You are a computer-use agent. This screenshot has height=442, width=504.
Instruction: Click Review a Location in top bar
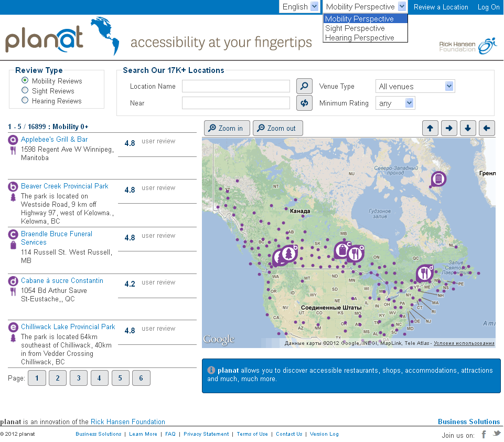(441, 7)
